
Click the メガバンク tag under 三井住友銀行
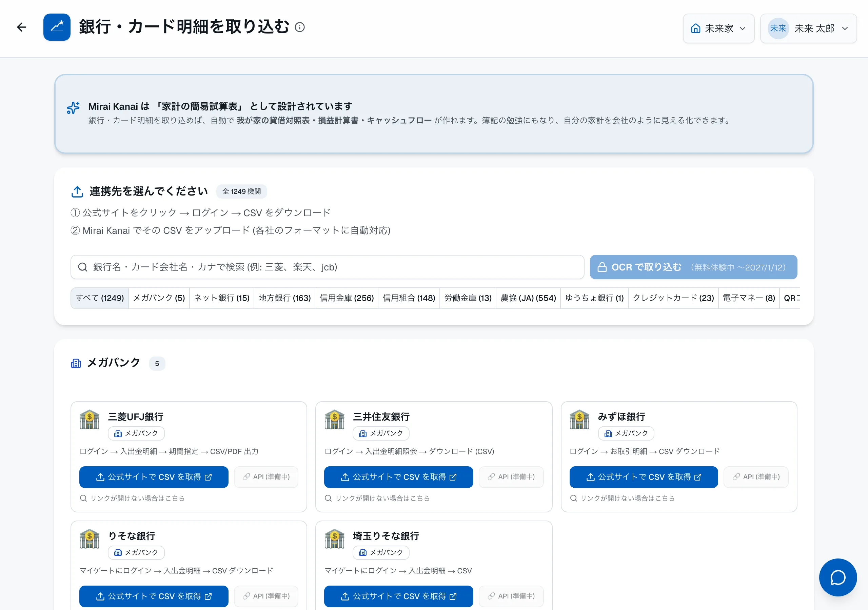tap(381, 433)
